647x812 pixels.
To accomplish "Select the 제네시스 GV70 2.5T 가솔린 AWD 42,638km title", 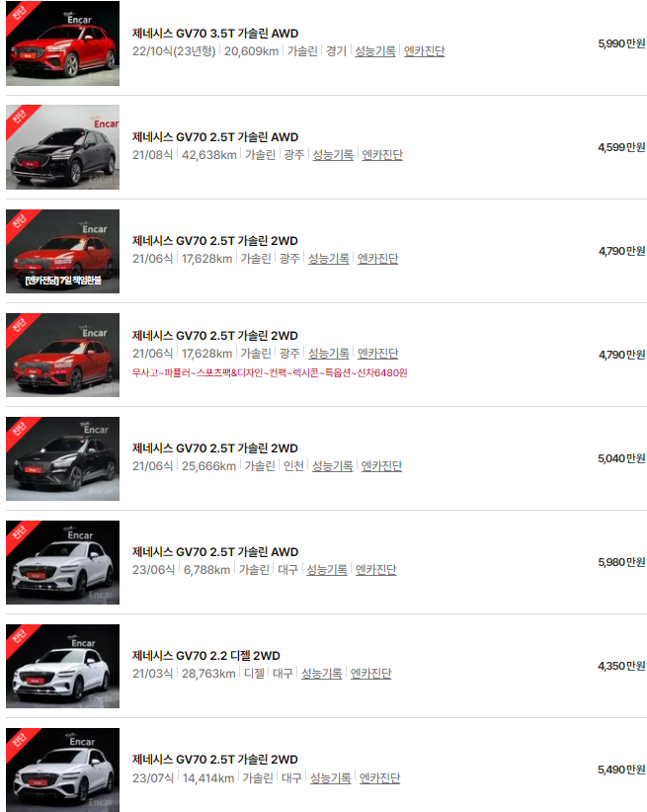I will point(215,137).
